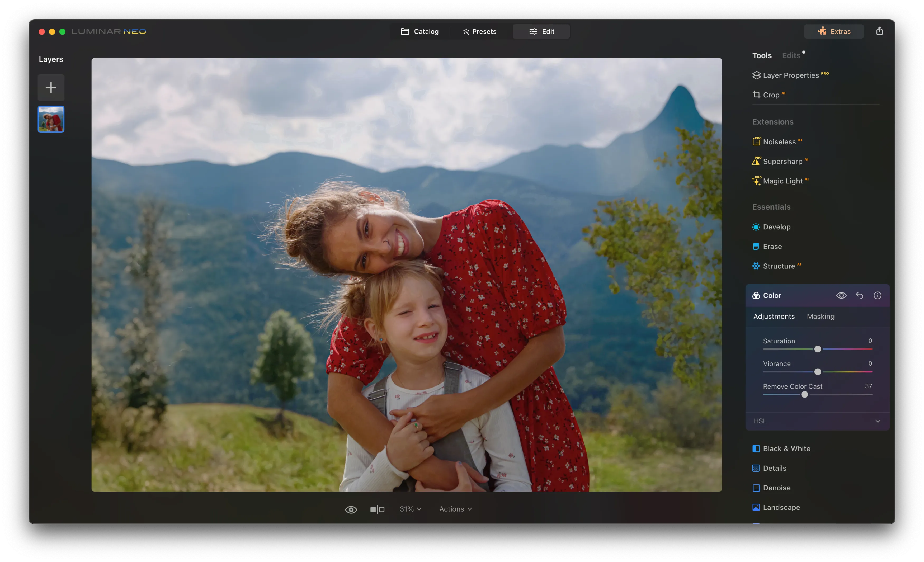Show original image with bottom eye preview toggle

(x=351, y=509)
